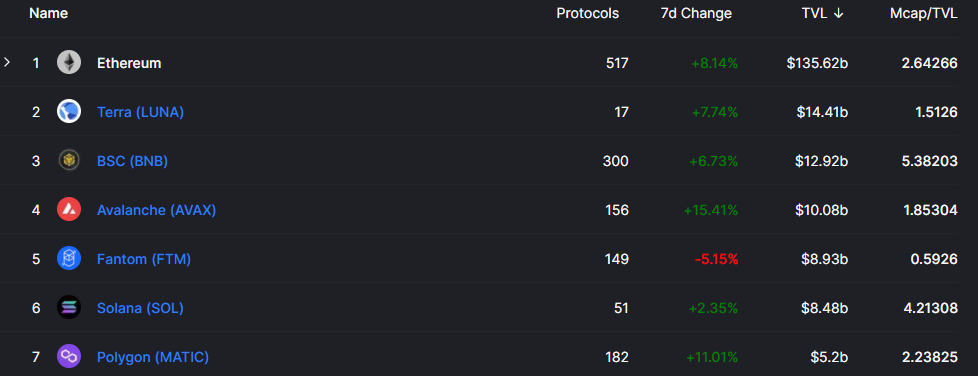Open the Avalanche (AVAX) chain link
The width and height of the screenshot is (978, 376).
157,210
